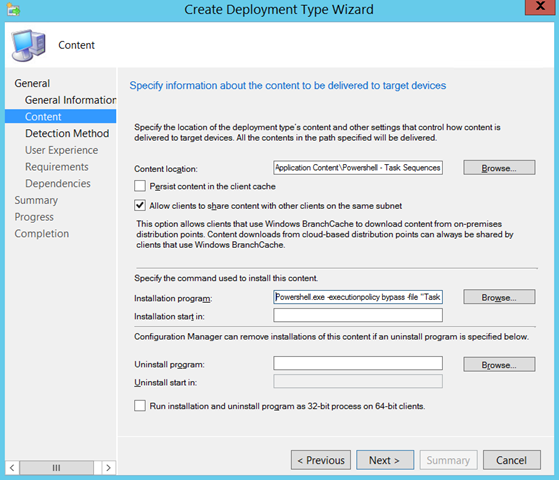Select the Content step in sidebar
559x480 pixels.
61,117
